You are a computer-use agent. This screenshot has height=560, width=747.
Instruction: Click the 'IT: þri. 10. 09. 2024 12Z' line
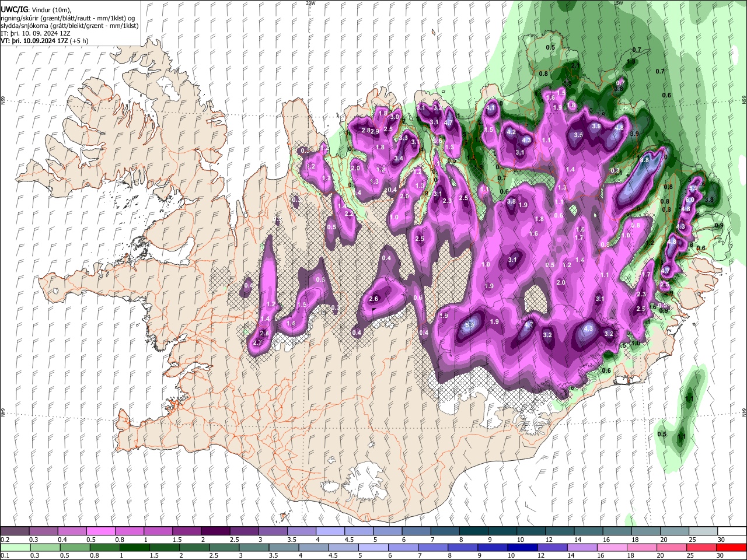pos(35,33)
